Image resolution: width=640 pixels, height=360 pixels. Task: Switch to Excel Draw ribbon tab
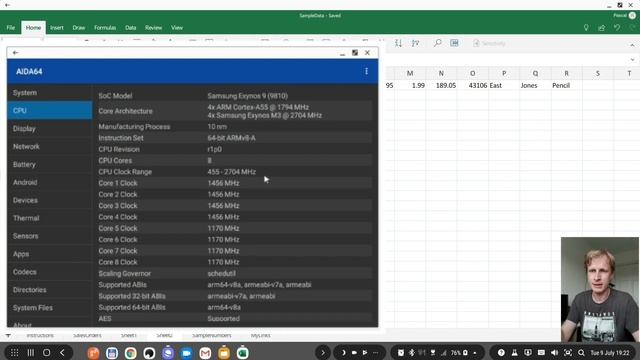pyautogui.click(x=79, y=28)
